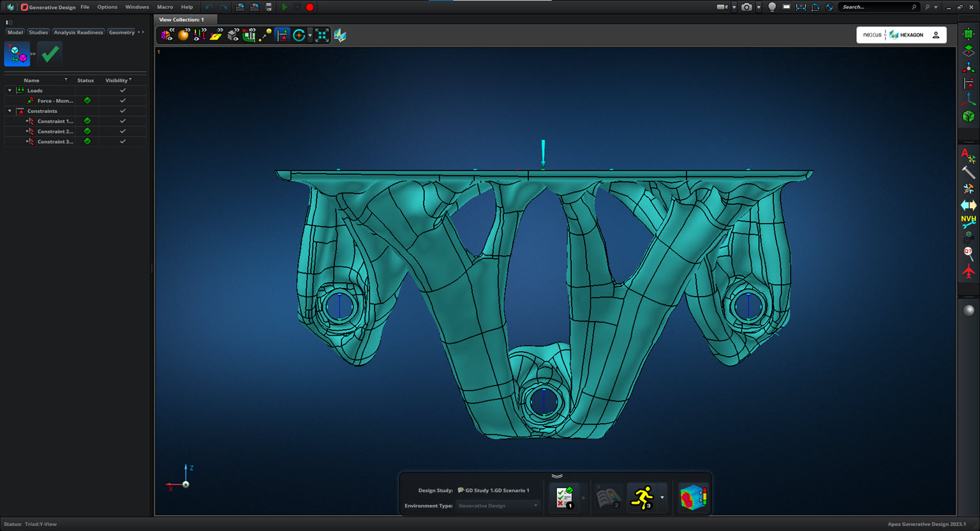980x531 pixels.
Task: Toggle visibility of Constraints group
Action: [122, 111]
